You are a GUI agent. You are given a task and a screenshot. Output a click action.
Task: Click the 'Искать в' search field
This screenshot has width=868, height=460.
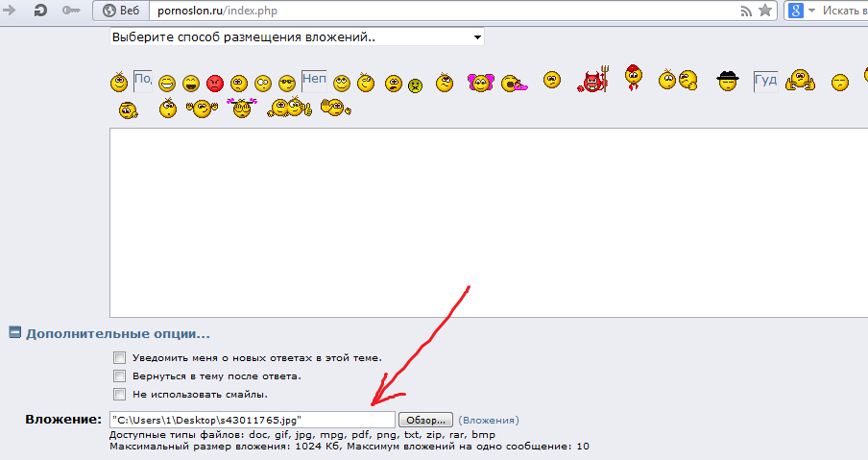tap(845, 11)
